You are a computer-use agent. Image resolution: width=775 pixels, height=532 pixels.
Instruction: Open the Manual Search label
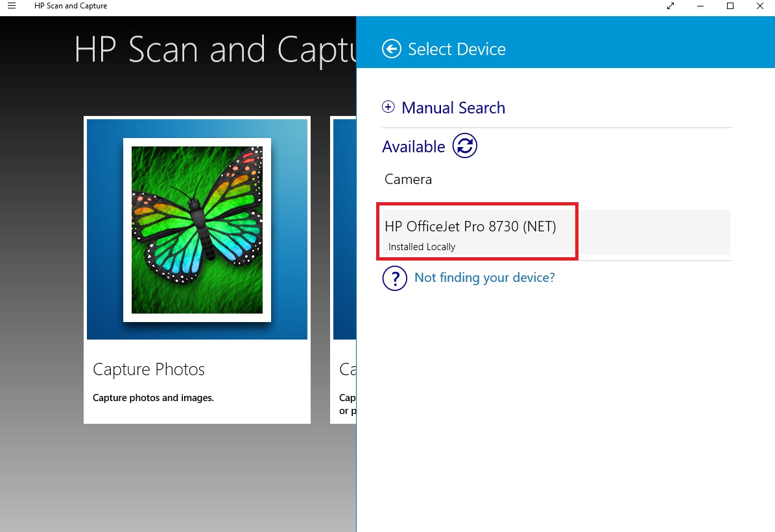click(453, 108)
